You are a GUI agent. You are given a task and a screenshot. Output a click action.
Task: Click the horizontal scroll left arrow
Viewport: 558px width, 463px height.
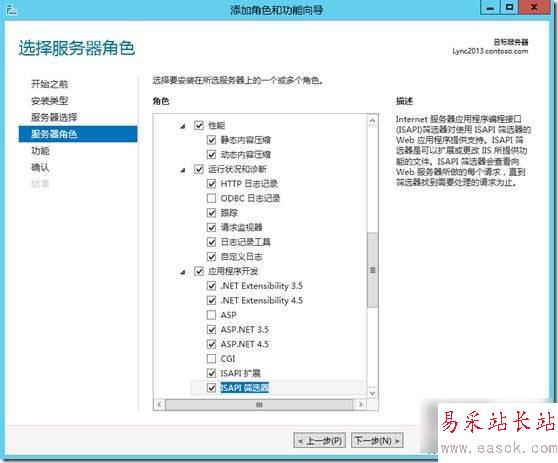click(x=159, y=405)
